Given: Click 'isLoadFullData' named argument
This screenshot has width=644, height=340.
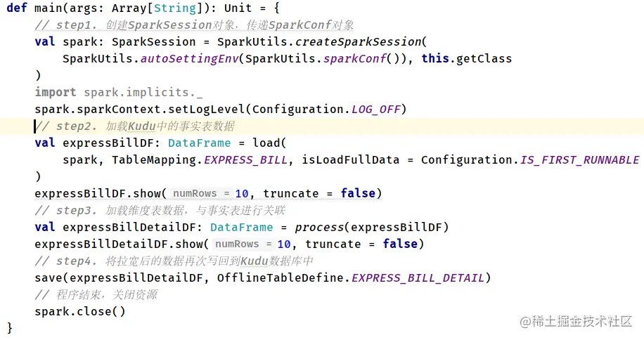Looking at the screenshot, I should tap(350, 159).
